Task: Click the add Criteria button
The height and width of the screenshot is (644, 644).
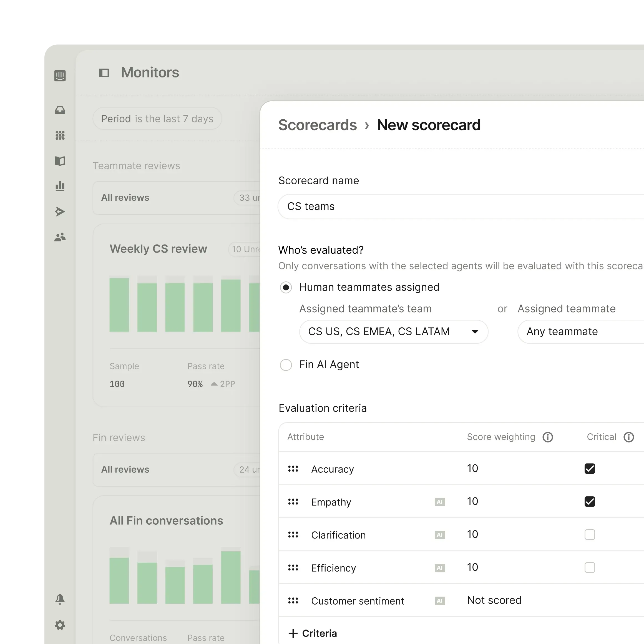Action: tap(312, 633)
